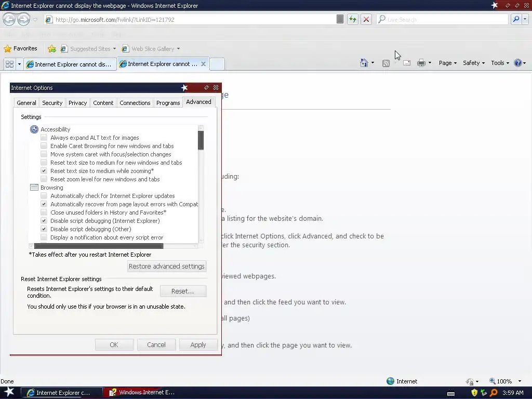This screenshot has width=532, height=399.
Task: Click Add to Favorites Bar icon
Action: click(52, 48)
